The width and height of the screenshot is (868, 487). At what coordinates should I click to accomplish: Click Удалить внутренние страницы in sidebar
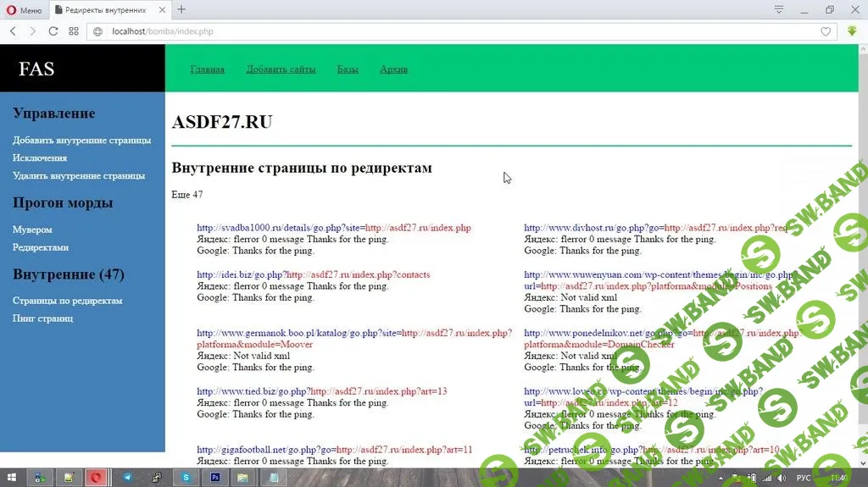(x=79, y=175)
